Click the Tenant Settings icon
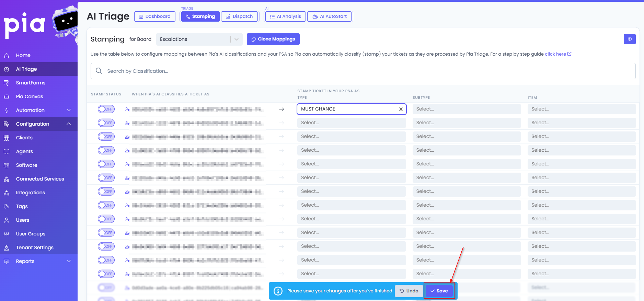Viewport: 644px width, 301px height. [7, 247]
